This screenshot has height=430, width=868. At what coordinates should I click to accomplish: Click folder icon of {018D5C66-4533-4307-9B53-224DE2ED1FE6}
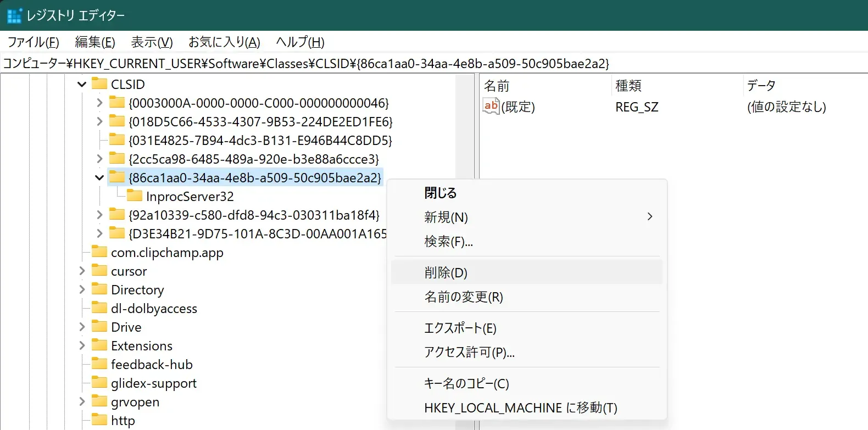point(117,121)
